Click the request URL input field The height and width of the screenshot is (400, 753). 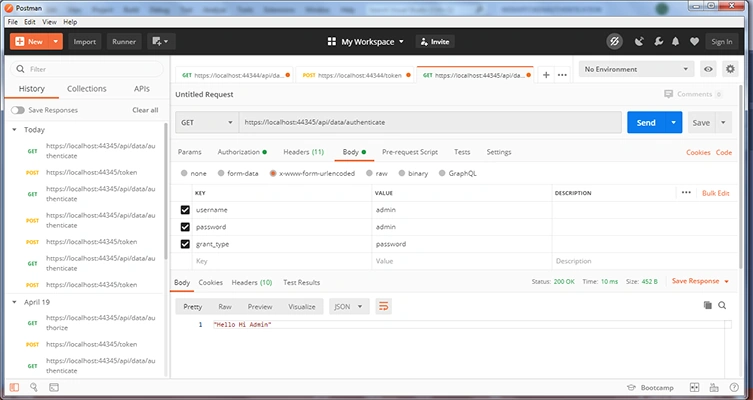click(430, 122)
